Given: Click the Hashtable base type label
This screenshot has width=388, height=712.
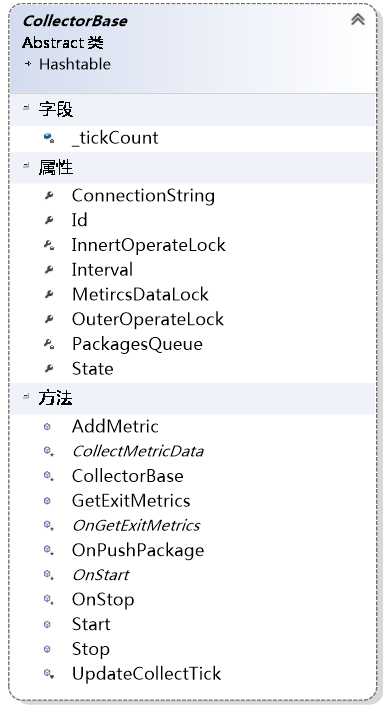Looking at the screenshot, I should (x=75, y=64).
